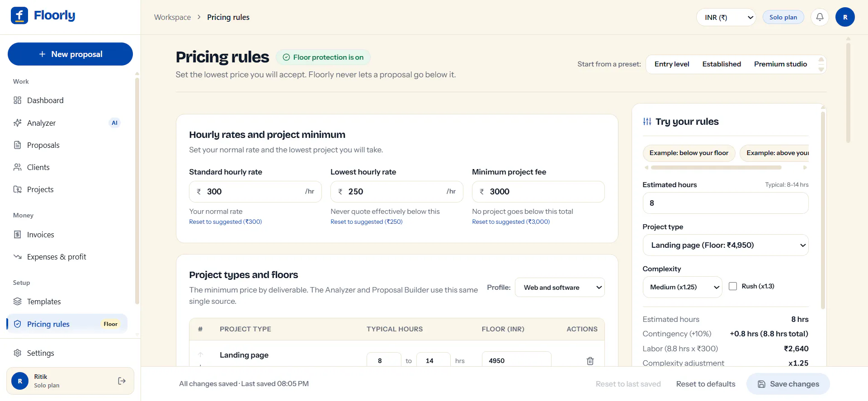The height and width of the screenshot is (401, 868).
Task: Click the Try your rules sliders icon
Action: 647,122
